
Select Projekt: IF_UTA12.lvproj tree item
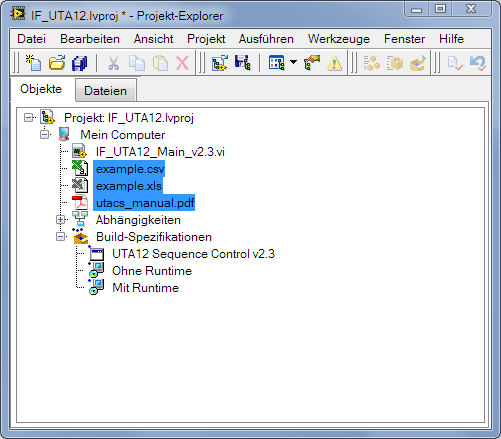tap(129, 118)
